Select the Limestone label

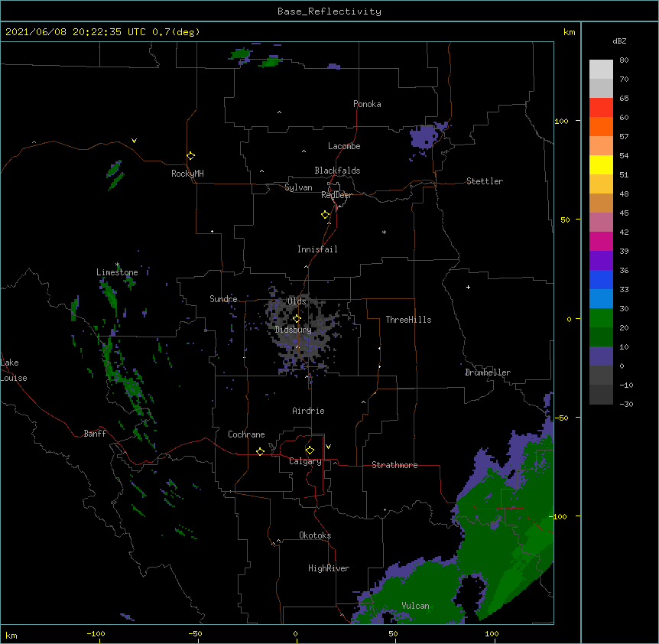coord(117,272)
